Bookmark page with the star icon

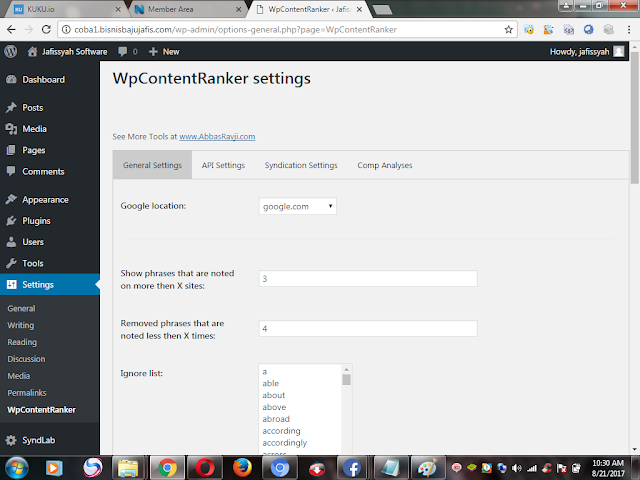tap(509, 29)
